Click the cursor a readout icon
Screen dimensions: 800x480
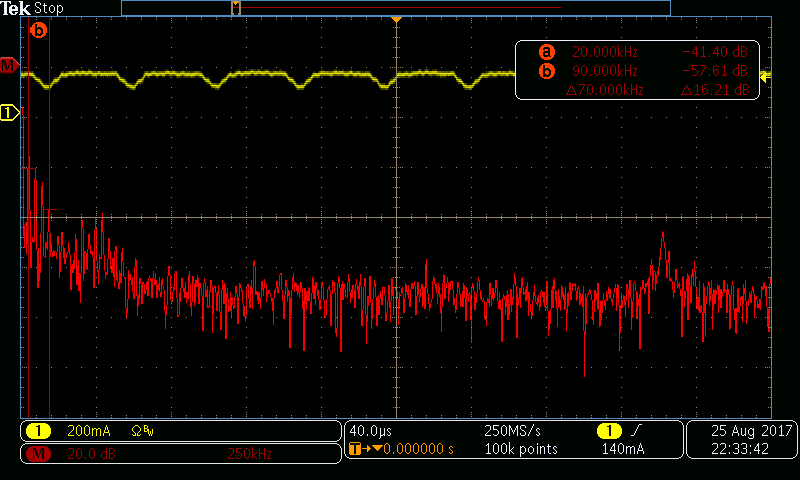[x=546, y=52]
